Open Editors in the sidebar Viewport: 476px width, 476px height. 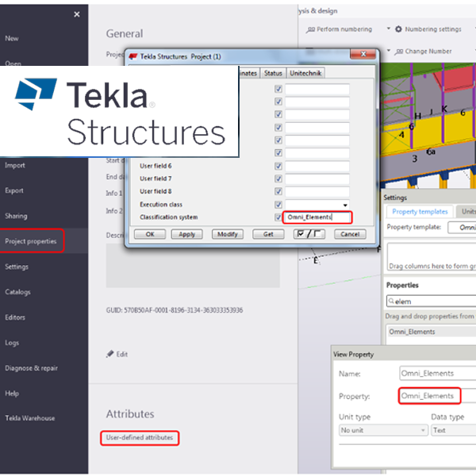tap(15, 317)
